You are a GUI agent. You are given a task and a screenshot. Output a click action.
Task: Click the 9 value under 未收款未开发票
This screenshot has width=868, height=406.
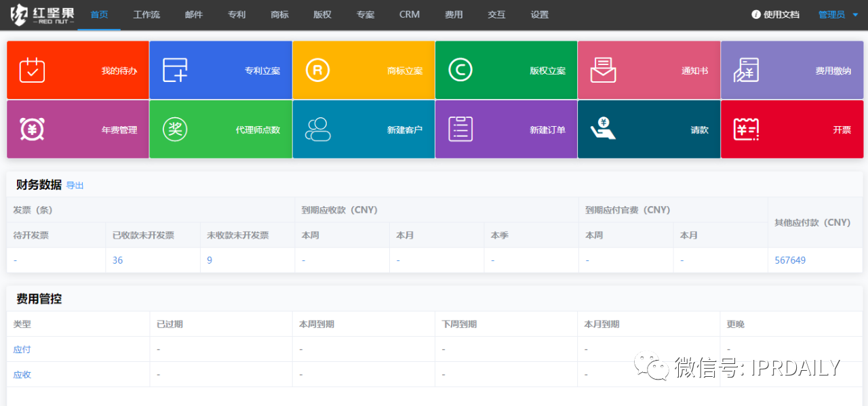(210, 260)
